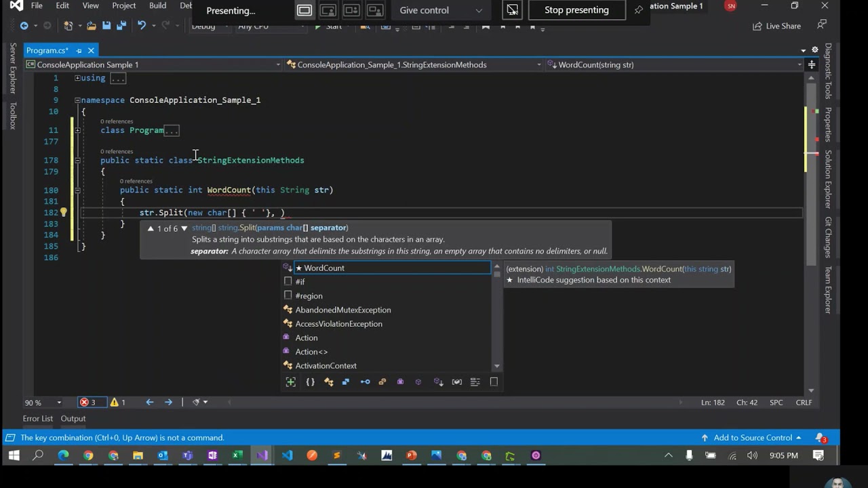Close the Program.cs tab
868x488 pixels.
(91, 50)
